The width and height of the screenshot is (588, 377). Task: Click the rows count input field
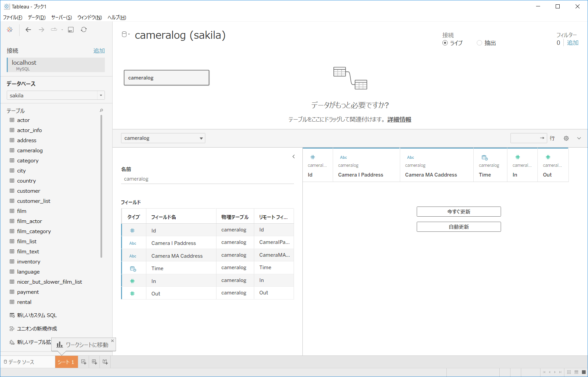click(528, 138)
